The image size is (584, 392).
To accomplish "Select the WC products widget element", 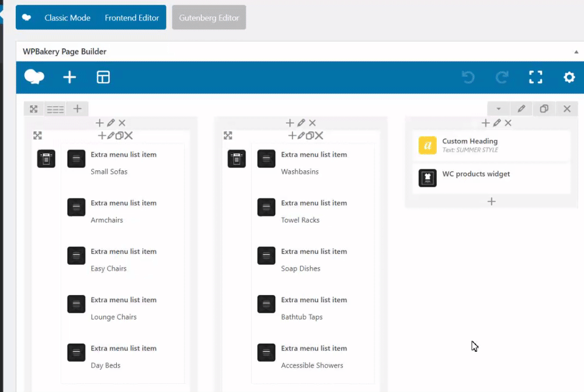I will point(491,178).
